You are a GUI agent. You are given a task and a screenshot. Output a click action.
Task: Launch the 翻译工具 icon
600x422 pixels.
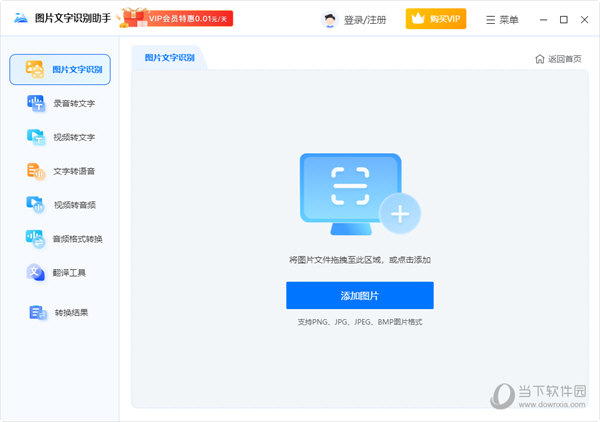coord(36,272)
